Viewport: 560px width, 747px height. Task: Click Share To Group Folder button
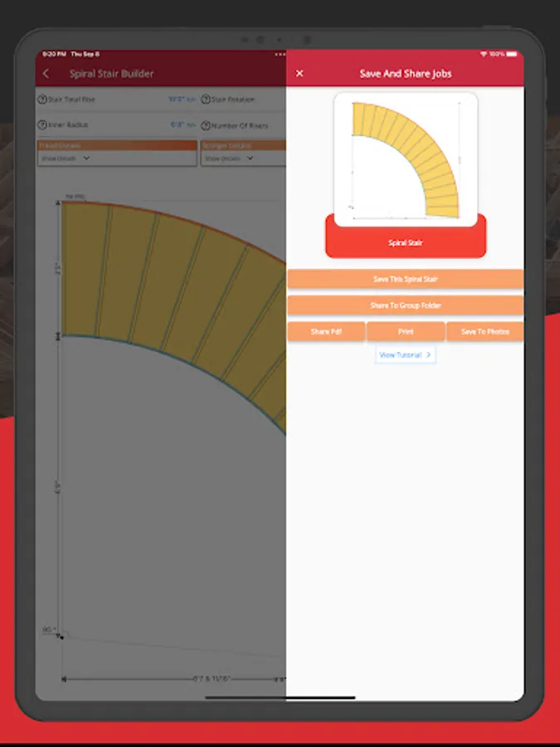(x=405, y=305)
